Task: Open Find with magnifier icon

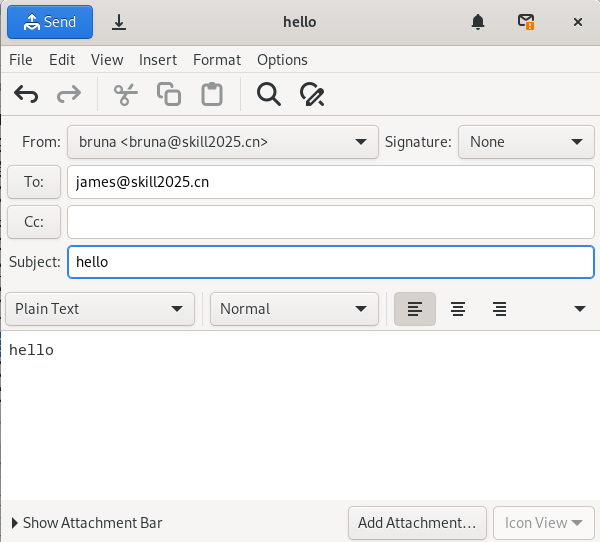Action: click(x=269, y=94)
